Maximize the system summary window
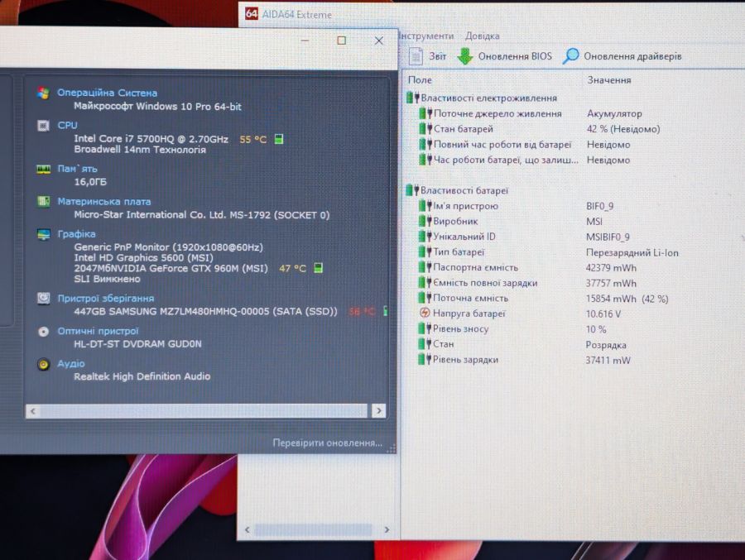 [341, 41]
